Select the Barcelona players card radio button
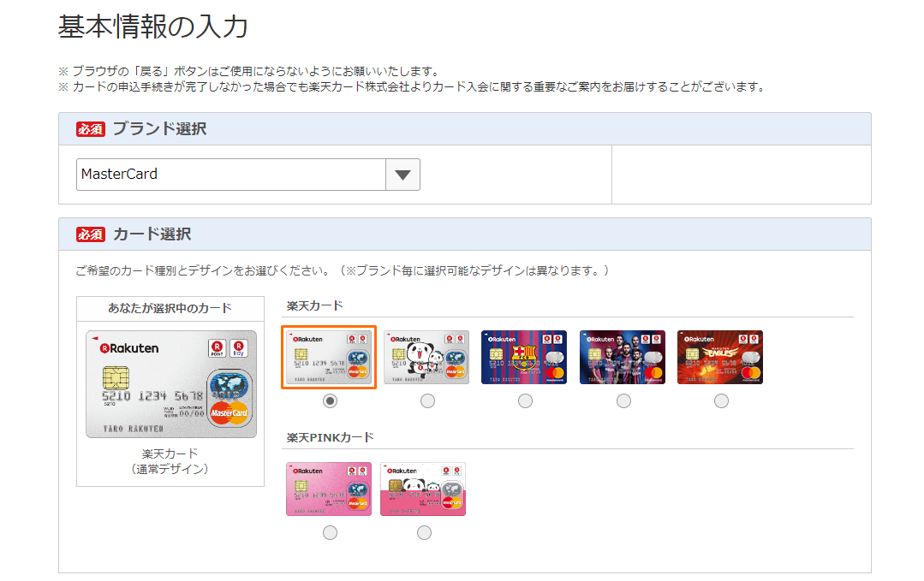 click(623, 400)
